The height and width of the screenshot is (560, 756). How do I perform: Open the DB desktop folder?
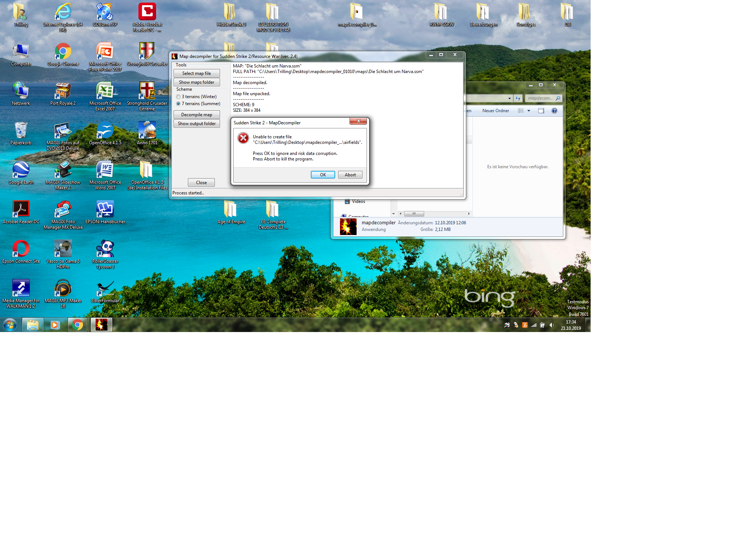click(x=568, y=15)
